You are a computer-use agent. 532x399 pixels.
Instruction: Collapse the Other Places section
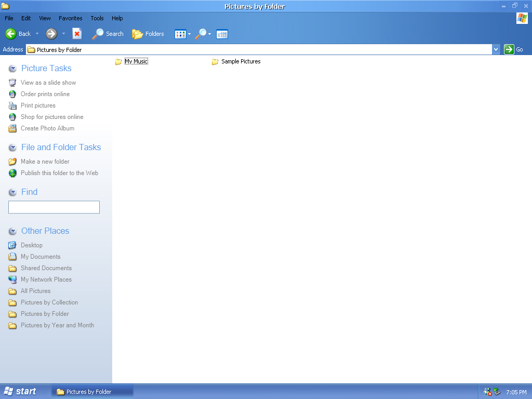point(12,231)
